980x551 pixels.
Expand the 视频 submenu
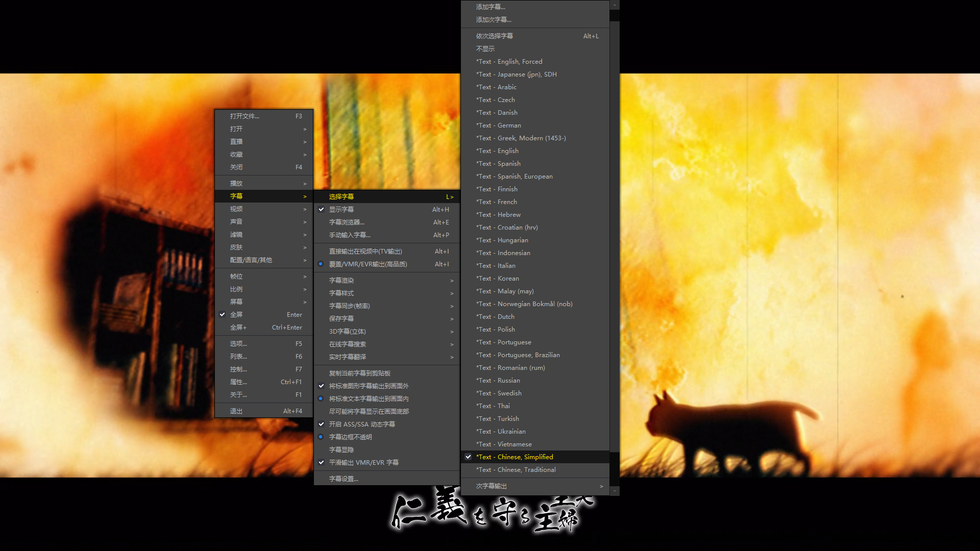264,209
